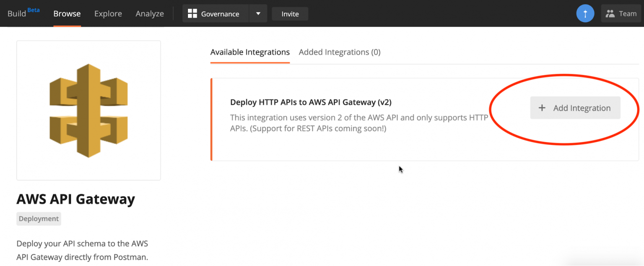644x266 pixels.
Task: Open the Team menu button
Action: point(621,14)
